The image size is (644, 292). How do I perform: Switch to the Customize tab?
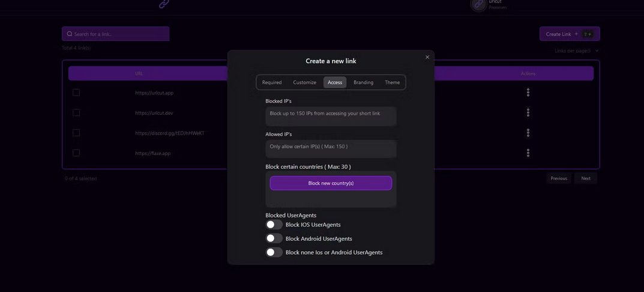point(305,82)
